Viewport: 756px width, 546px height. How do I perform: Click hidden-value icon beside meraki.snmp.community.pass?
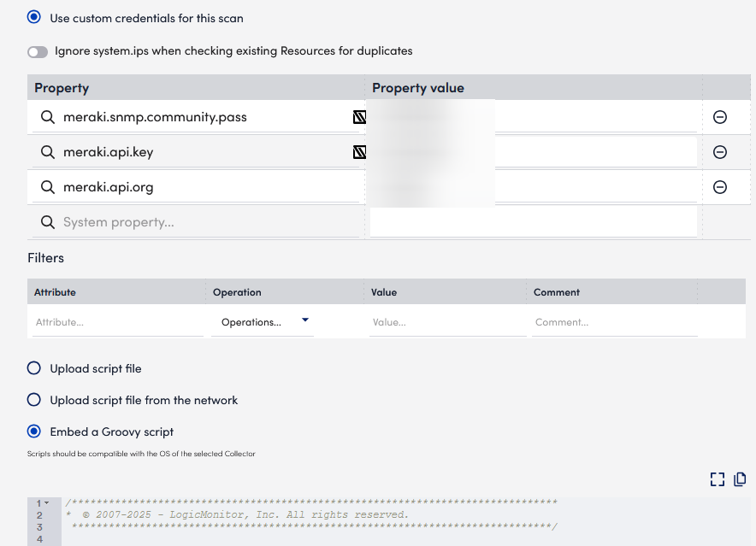pos(359,117)
